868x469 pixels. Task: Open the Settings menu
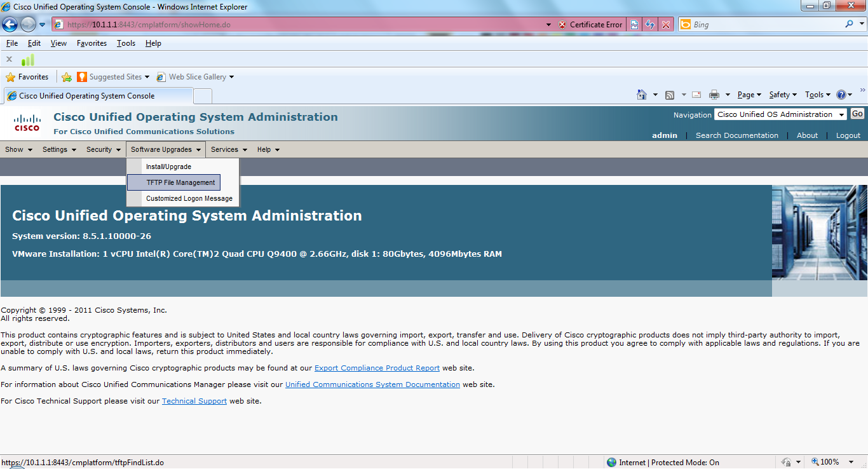(59, 149)
